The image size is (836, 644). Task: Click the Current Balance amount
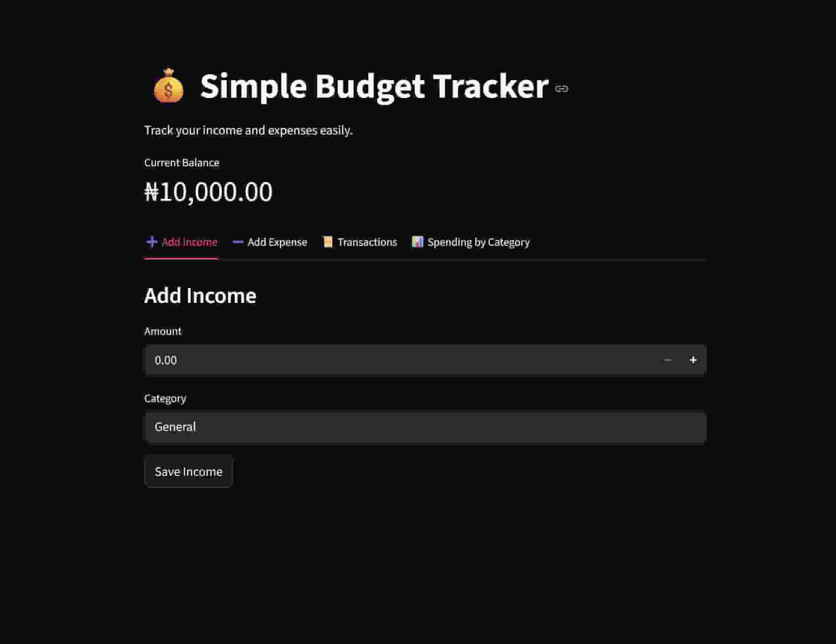point(209,191)
